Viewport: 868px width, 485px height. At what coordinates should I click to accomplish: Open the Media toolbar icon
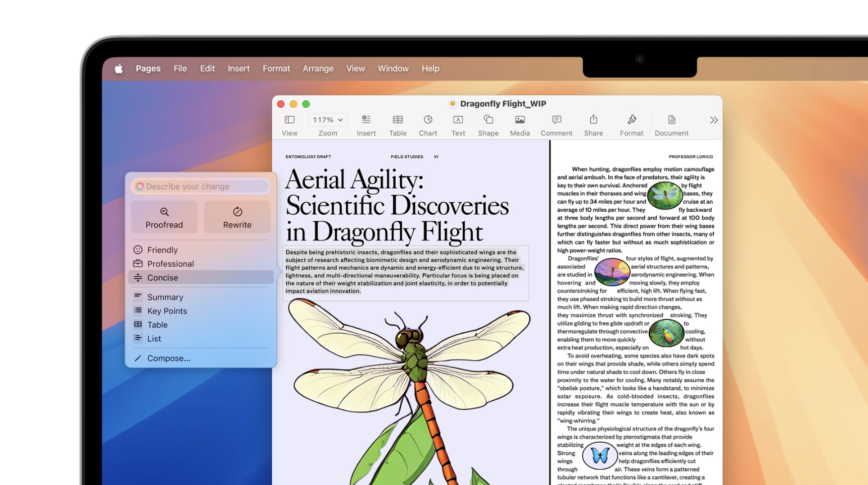(x=520, y=120)
